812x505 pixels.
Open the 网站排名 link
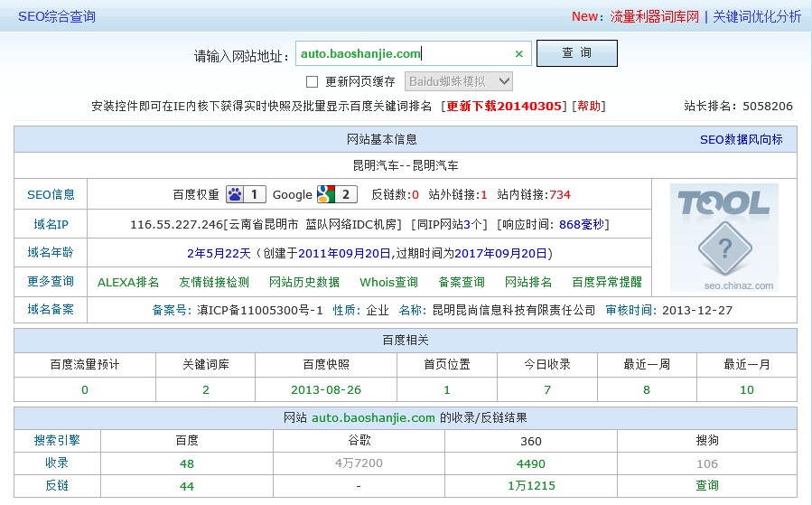(x=528, y=282)
